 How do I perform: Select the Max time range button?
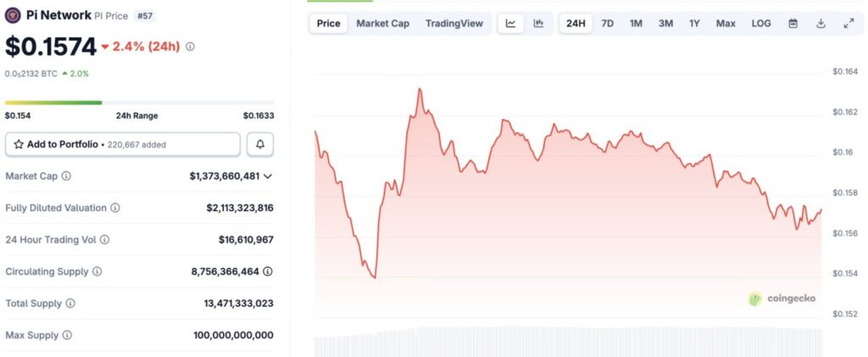[726, 24]
